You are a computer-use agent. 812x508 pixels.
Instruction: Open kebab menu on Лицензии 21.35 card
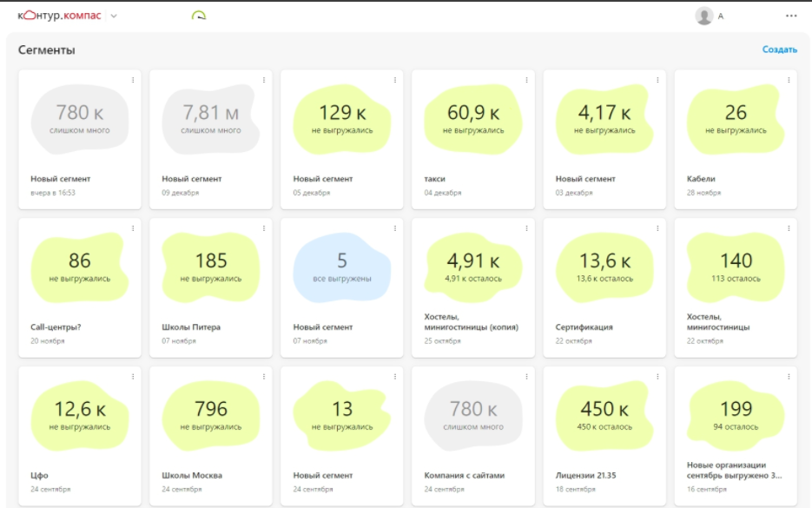[x=657, y=377]
